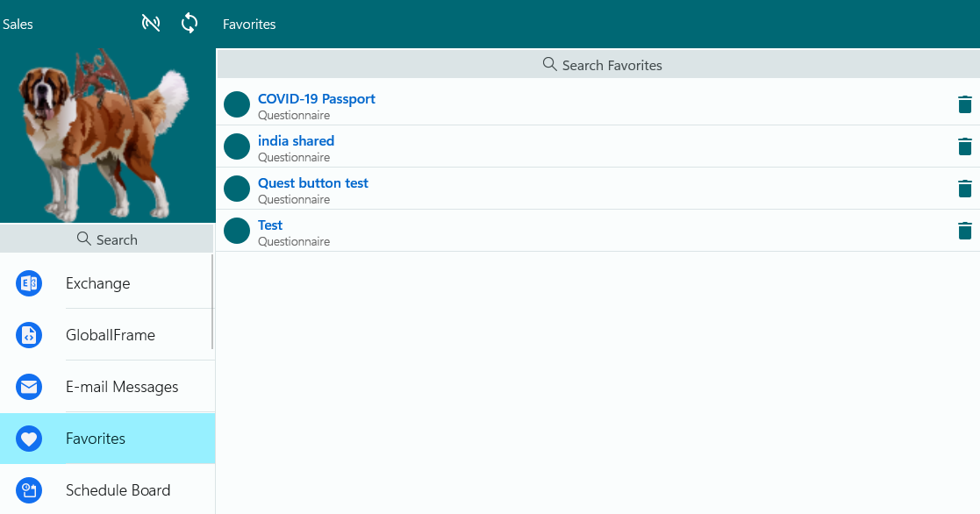980x514 pixels.
Task: Click the sidebar menu scrollbar
Action: tap(212, 303)
